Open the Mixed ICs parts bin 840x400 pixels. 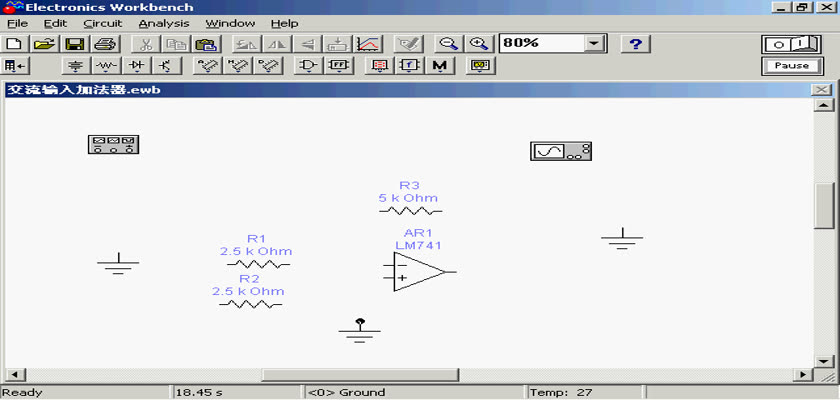point(238,66)
